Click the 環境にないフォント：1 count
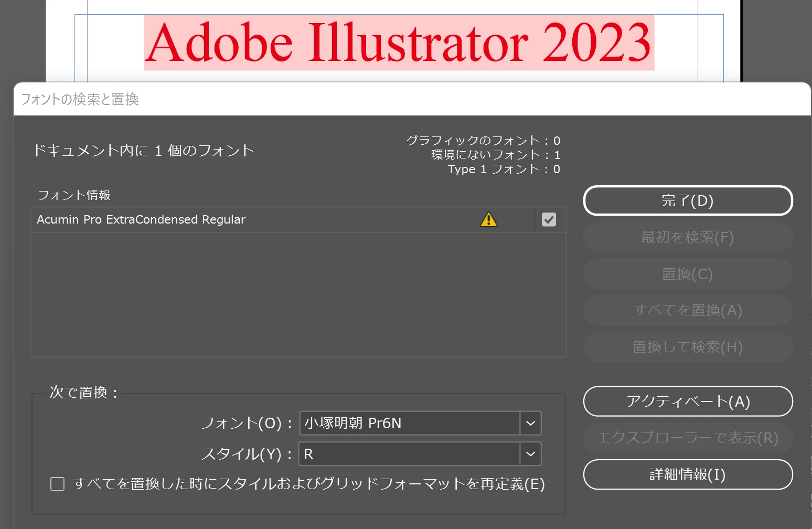Screen dimensions: 812x529 pos(496,155)
